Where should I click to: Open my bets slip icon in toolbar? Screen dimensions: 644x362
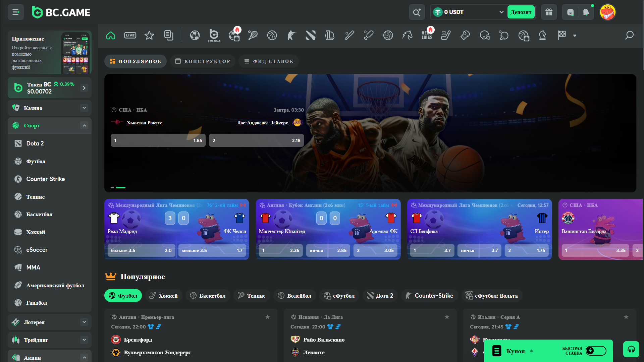(169, 35)
